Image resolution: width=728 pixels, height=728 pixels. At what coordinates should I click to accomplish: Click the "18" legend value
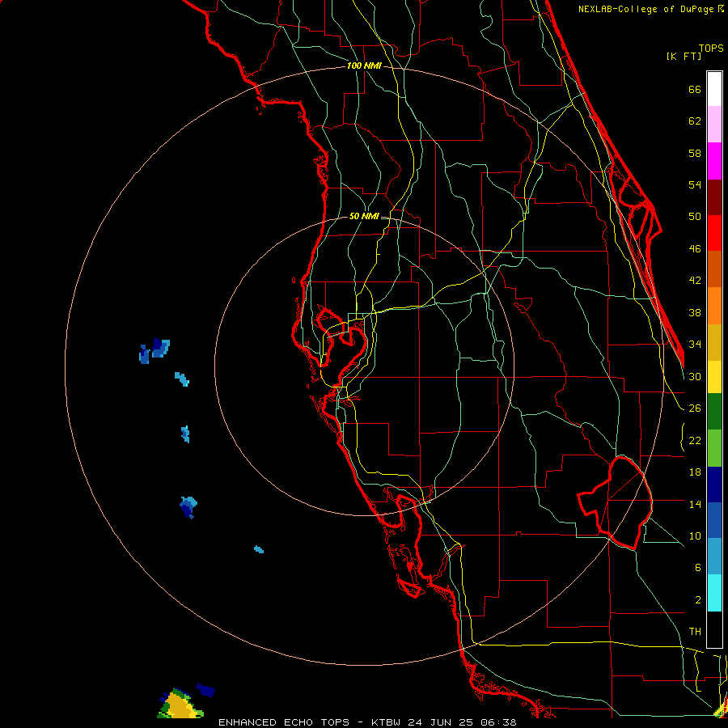coord(695,472)
